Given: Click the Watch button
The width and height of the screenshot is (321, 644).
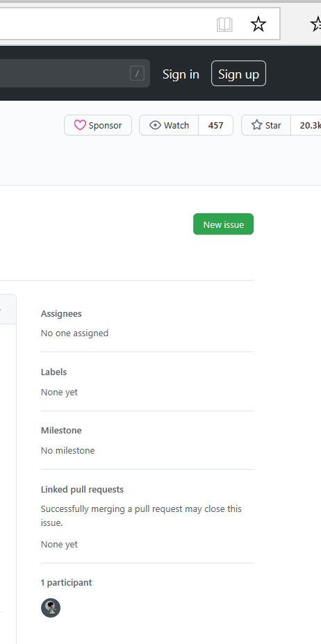Looking at the screenshot, I should click(x=169, y=125).
